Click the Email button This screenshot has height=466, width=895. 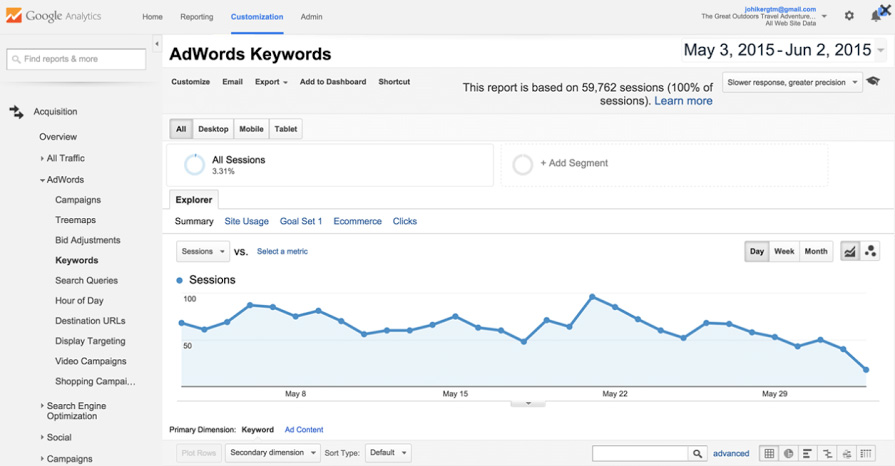coord(232,82)
